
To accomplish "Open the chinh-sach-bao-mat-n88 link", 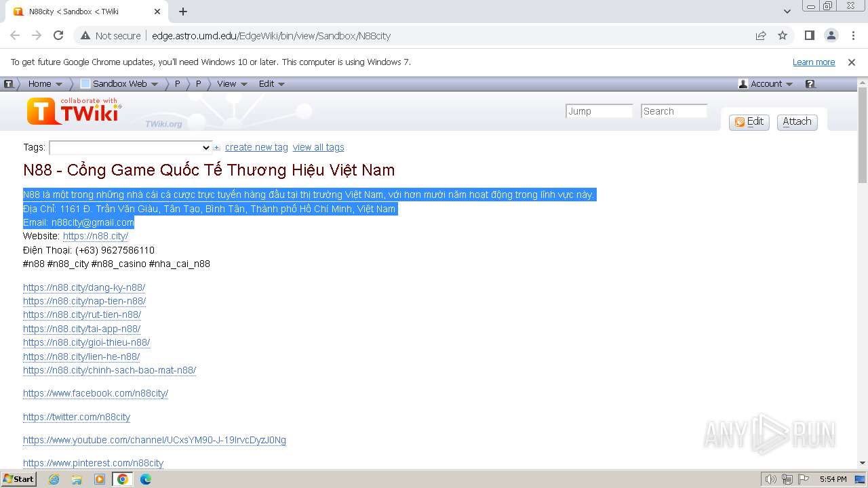I will 110,370.
